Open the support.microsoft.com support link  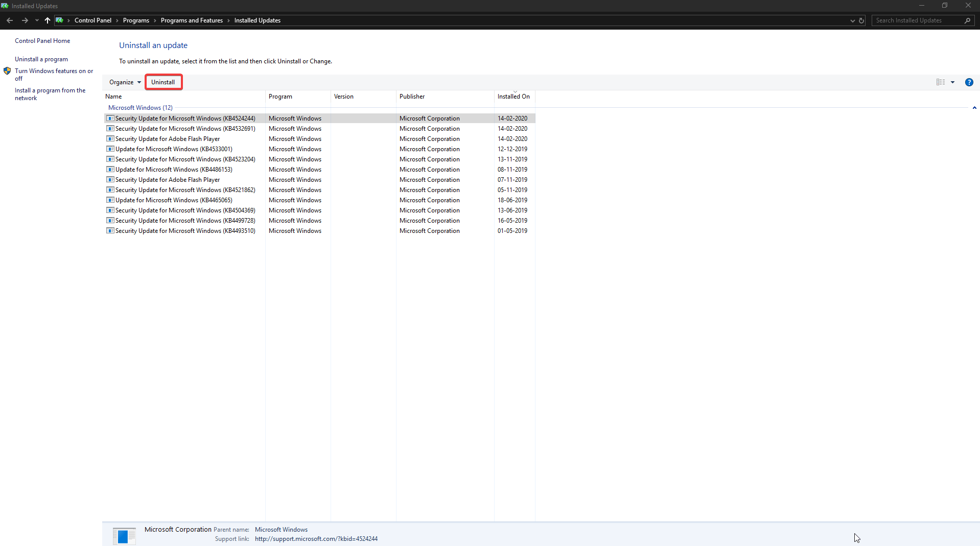tap(316, 539)
